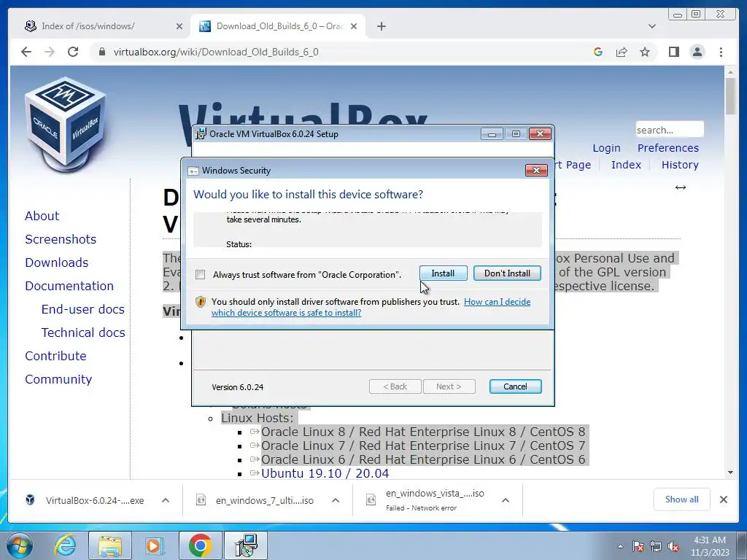
Task: Download Oracle Linux 6 / RHEL 6 build
Action: point(423,459)
